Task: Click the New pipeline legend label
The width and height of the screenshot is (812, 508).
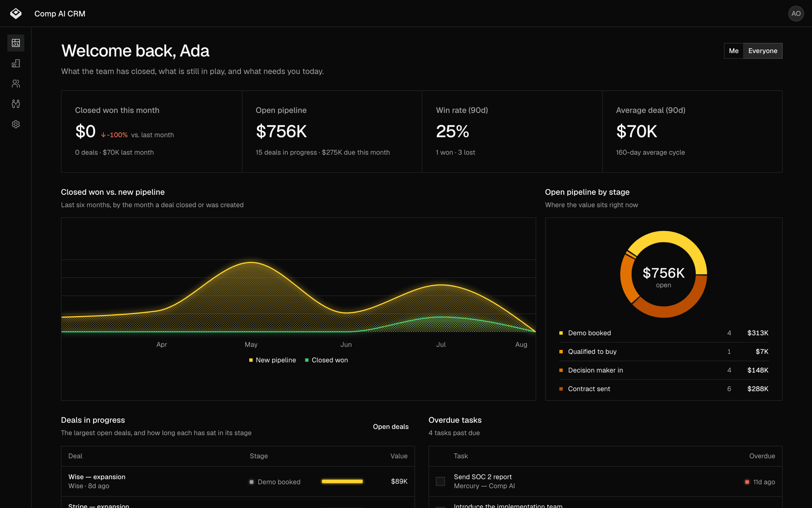Action: pyautogui.click(x=276, y=360)
